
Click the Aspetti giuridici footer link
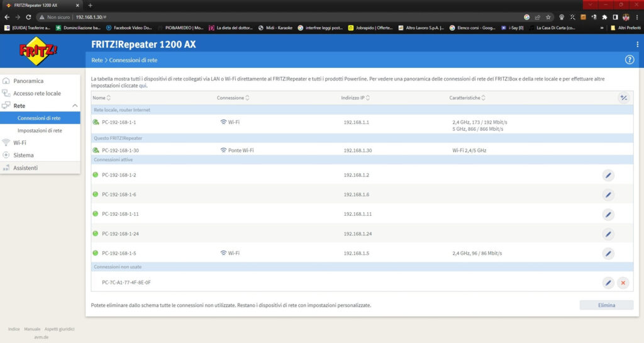(x=60, y=329)
